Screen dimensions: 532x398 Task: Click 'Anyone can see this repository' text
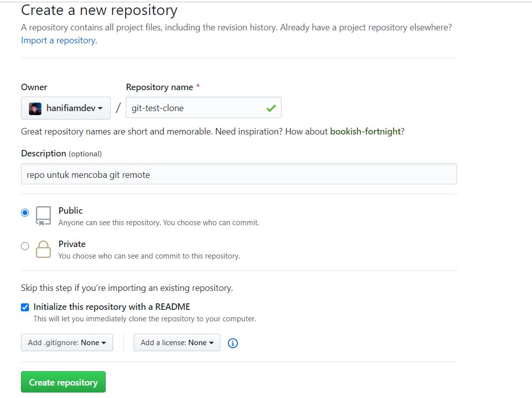tap(159, 223)
